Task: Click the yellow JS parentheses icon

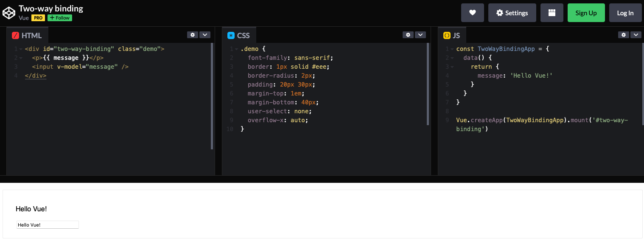Action: (x=447, y=36)
